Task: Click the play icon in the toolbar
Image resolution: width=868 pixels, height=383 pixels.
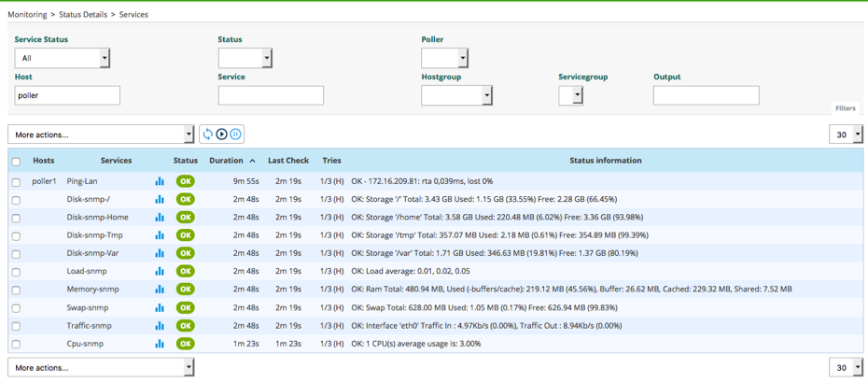Action: [222, 135]
